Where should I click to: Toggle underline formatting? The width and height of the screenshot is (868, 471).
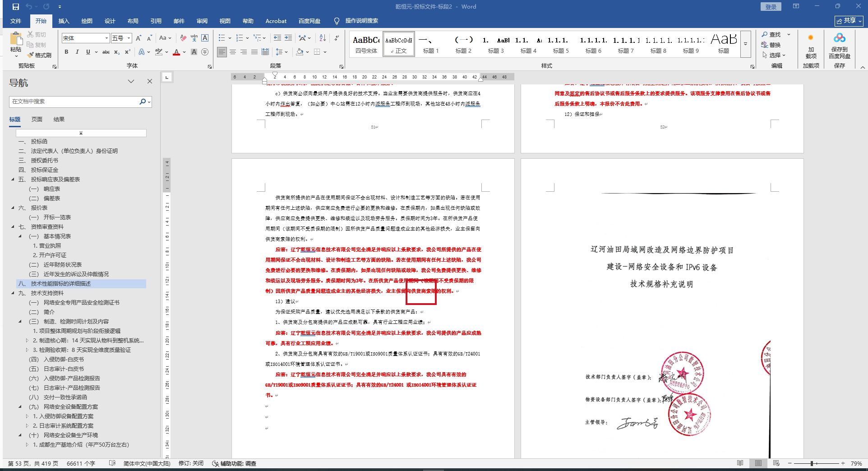[88, 52]
